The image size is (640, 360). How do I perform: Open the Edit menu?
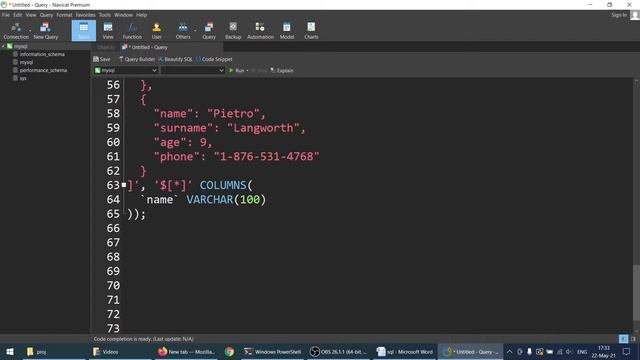pos(18,15)
